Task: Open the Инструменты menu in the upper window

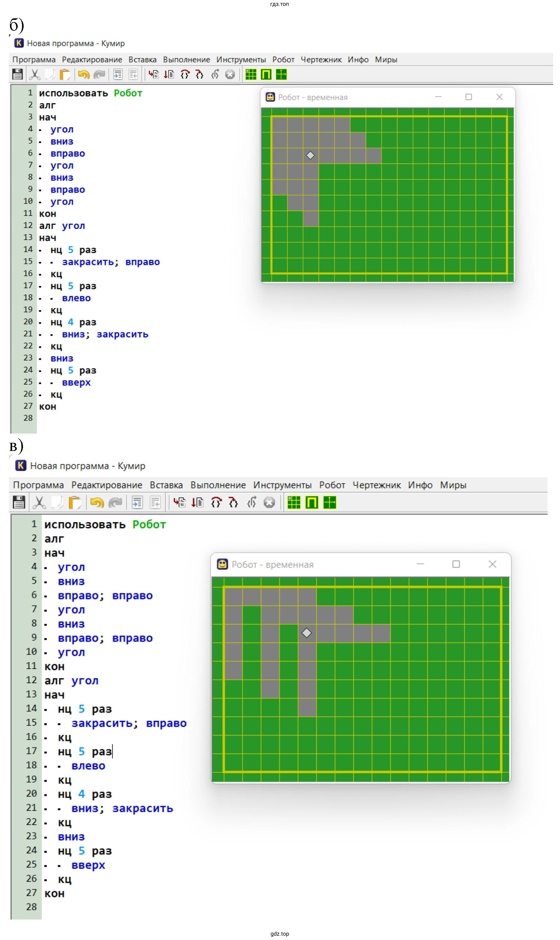Action: (241, 60)
